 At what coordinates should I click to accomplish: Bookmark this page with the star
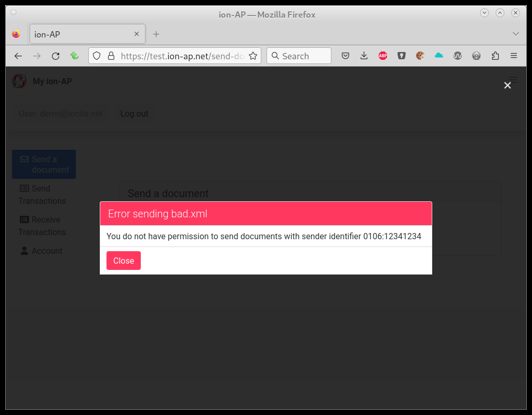pos(253,56)
